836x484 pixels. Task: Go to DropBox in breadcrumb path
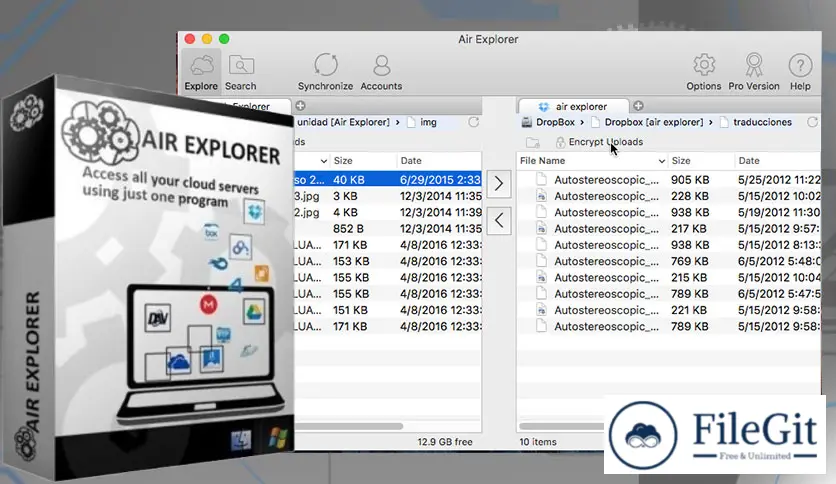point(549,122)
